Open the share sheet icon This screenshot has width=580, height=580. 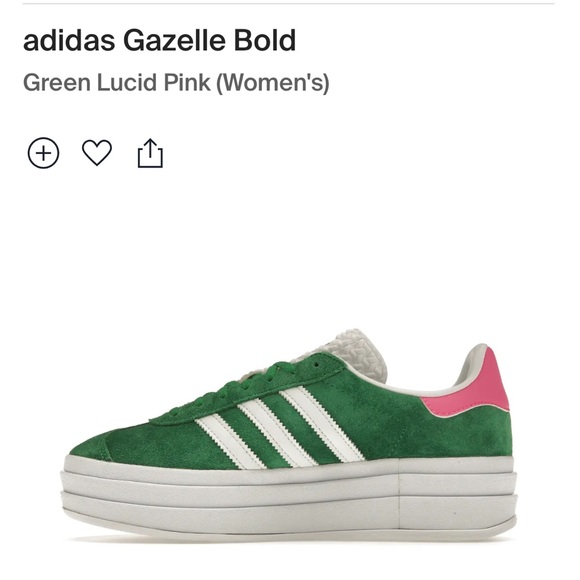[x=150, y=153]
